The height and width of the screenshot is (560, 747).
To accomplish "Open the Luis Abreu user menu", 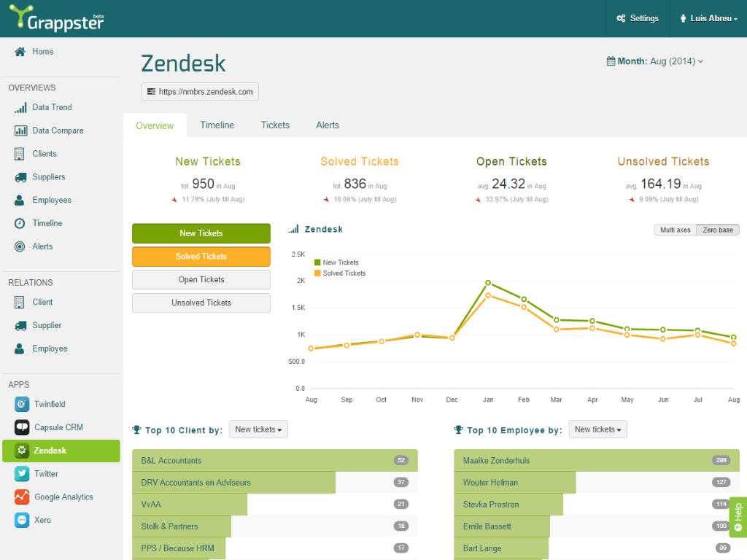I will pyautogui.click(x=708, y=18).
